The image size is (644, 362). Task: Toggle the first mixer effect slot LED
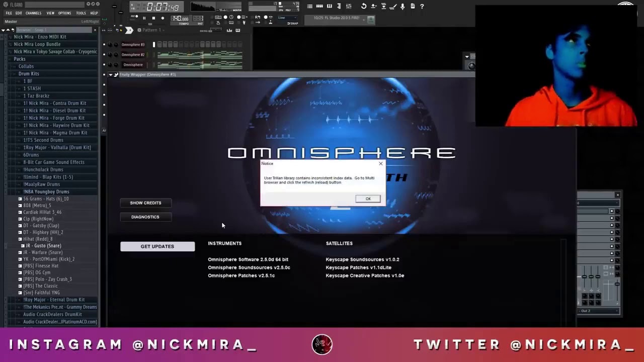(x=612, y=211)
